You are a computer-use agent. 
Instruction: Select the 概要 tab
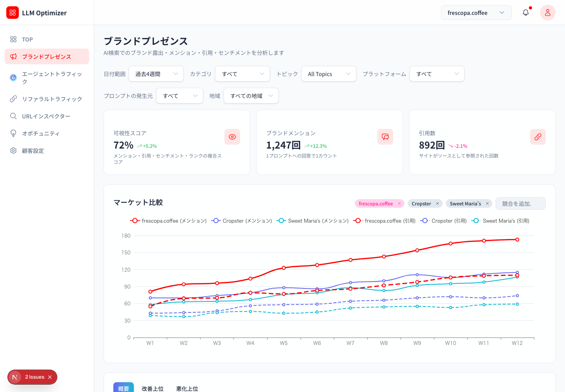(x=124, y=388)
